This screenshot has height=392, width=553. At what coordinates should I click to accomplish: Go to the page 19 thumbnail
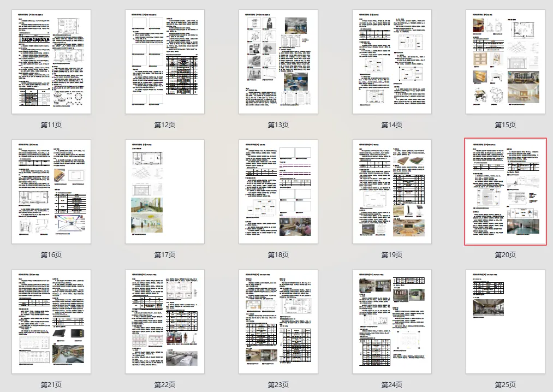point(391,192)
